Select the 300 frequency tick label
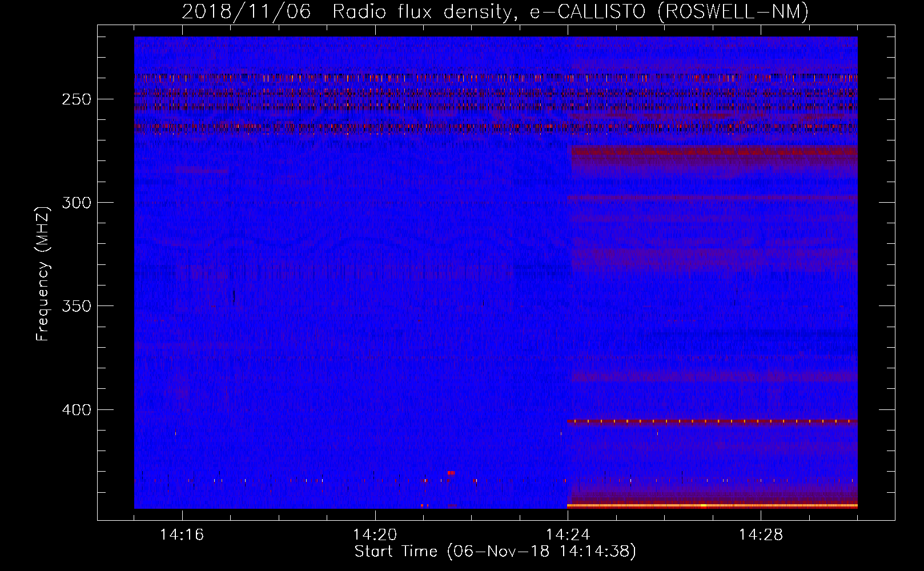Viewport: 924px width, 571px height. pos(77,203)
